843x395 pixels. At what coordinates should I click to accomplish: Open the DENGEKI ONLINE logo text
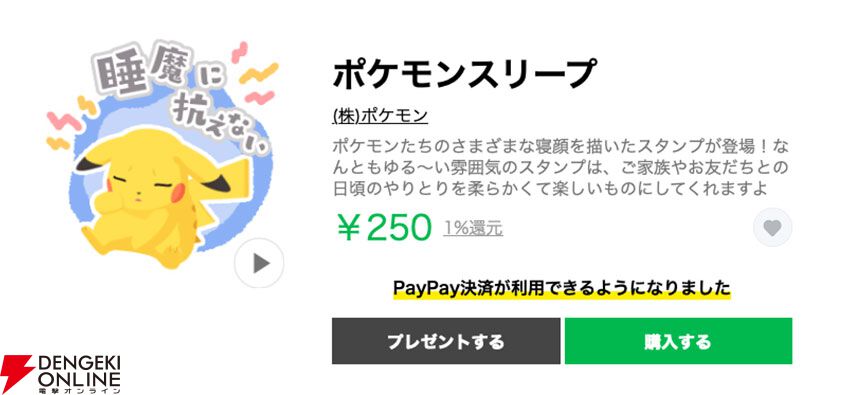click(x=79, y=368)
